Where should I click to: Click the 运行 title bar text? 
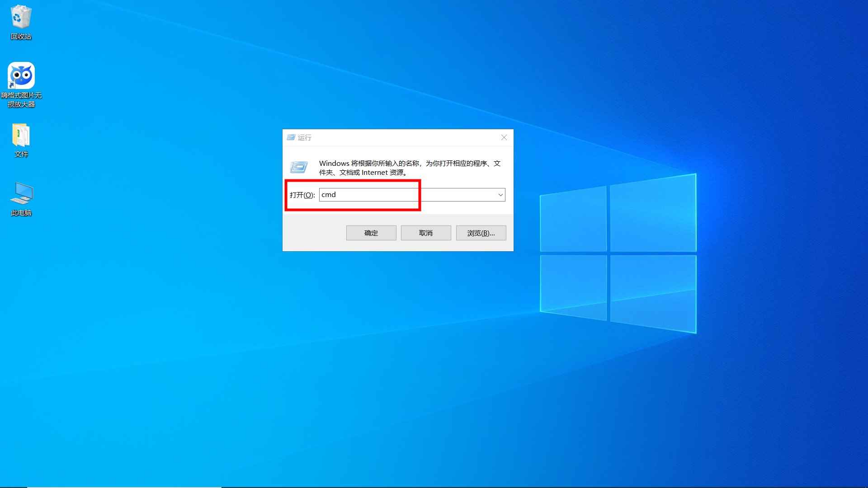[x=304, y=137]
